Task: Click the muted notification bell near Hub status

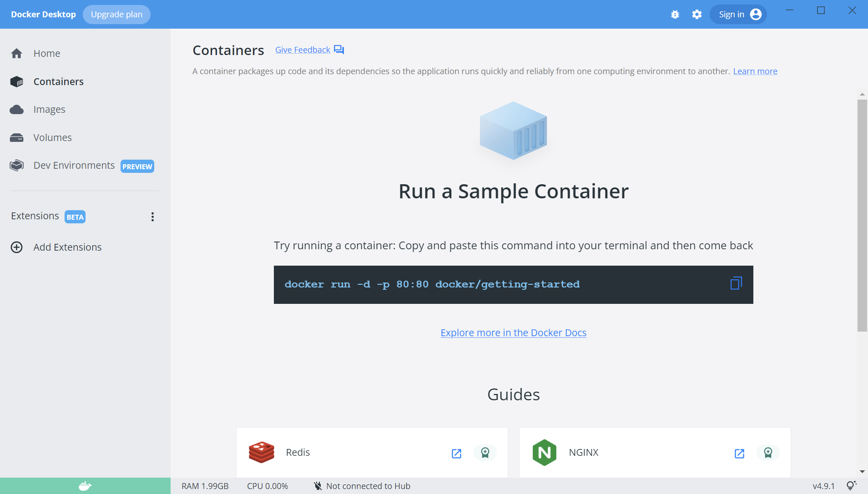Action: pyautogui.click(x=318, y=485)
